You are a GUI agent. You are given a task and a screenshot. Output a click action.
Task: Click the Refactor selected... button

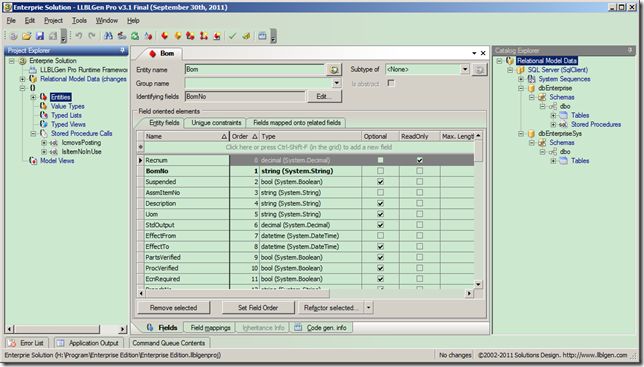pos(331,307)
